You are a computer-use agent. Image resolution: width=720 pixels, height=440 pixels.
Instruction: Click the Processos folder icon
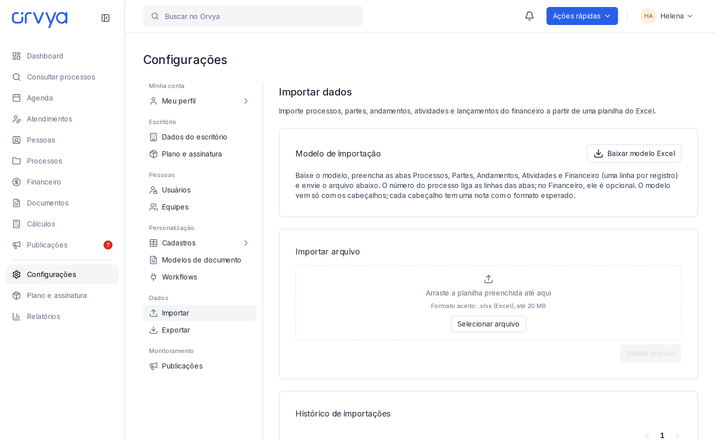click(17, 161)
